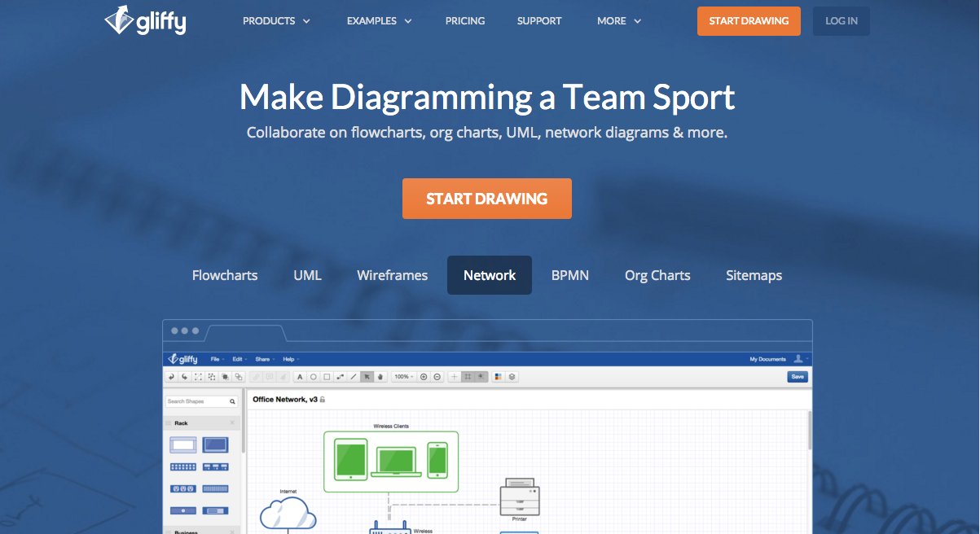Screen dimensions: 980x534
Task: Click the colorful theme squares icon
Action: (499, 377)
